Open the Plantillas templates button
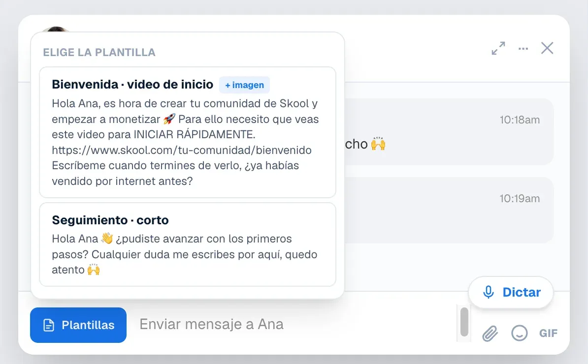Image resolution: width=588 pixels, height=364 pixels. [x=78, y=325]
